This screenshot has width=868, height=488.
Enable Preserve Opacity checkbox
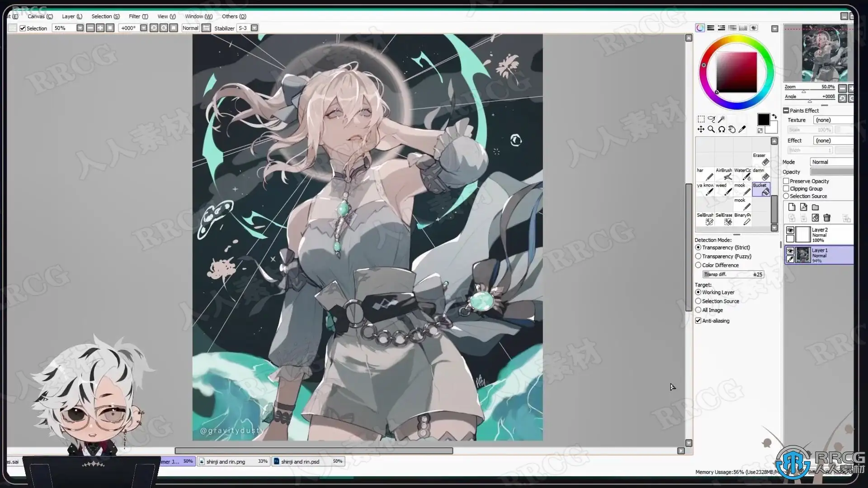(x=787, y=181)
